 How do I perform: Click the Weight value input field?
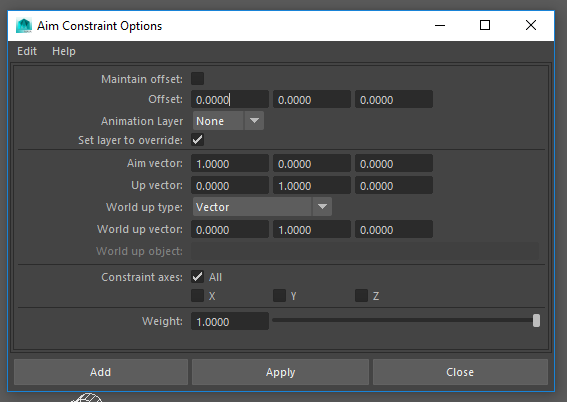230,321
